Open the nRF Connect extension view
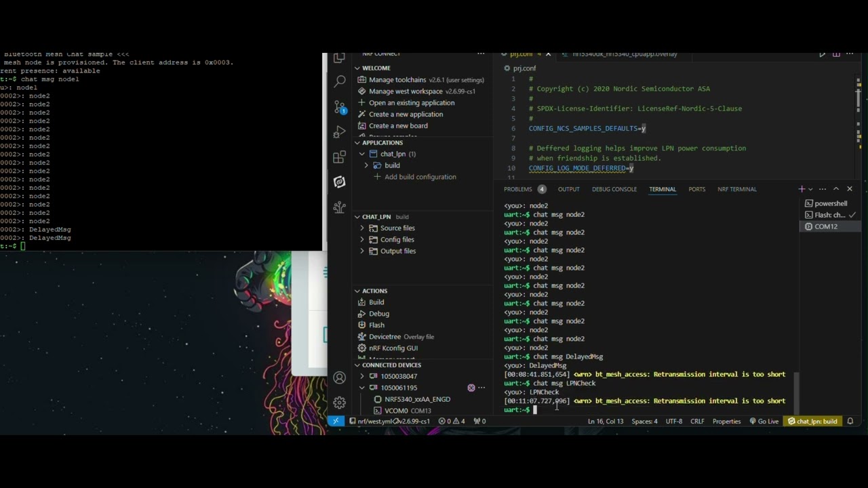 (x=340, y=182)
